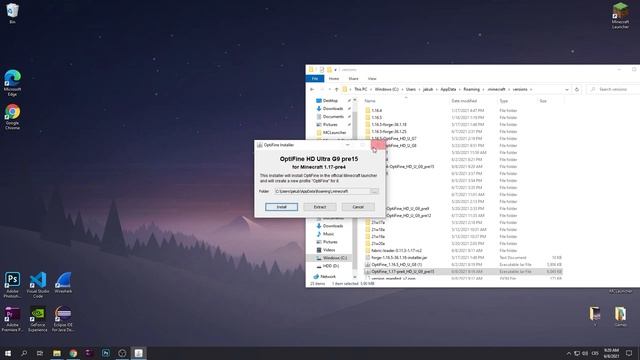Screen dimensions: 640x360
Task: Click Cancel in the OptiFine installer
Action: (358, 207)
